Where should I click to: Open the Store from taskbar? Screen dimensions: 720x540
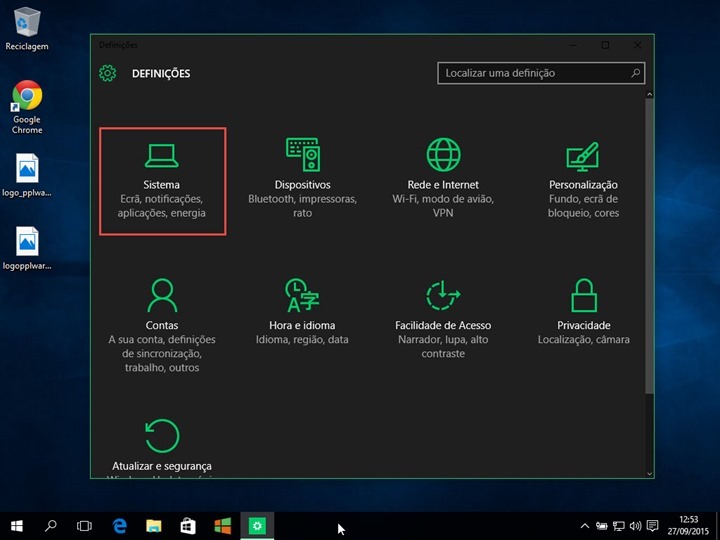(188, 525)
